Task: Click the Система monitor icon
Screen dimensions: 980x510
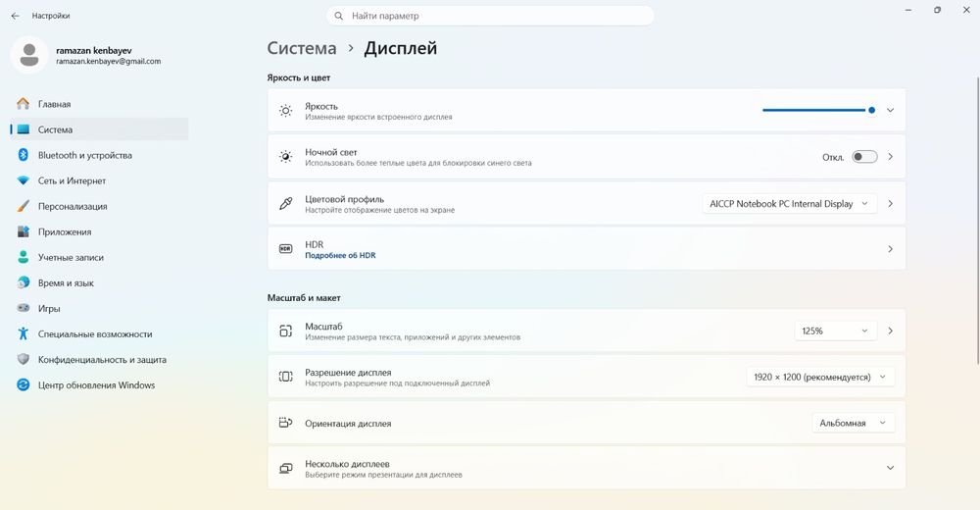Action: coord(24,129)
